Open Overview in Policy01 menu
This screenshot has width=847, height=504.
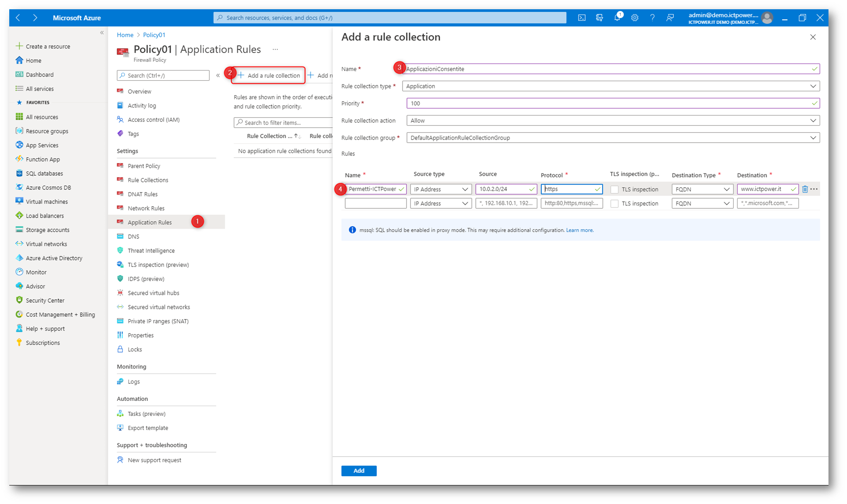(x=139, y=92)
